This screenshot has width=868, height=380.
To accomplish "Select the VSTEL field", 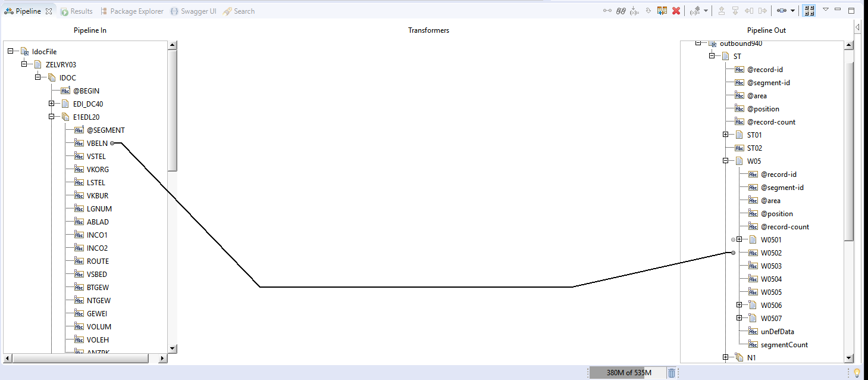I will (96, 156).
